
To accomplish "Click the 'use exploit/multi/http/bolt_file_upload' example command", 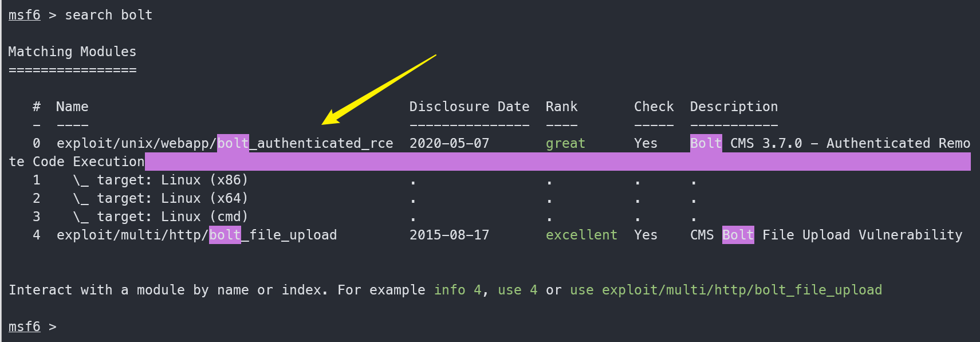I will [726, 290].
